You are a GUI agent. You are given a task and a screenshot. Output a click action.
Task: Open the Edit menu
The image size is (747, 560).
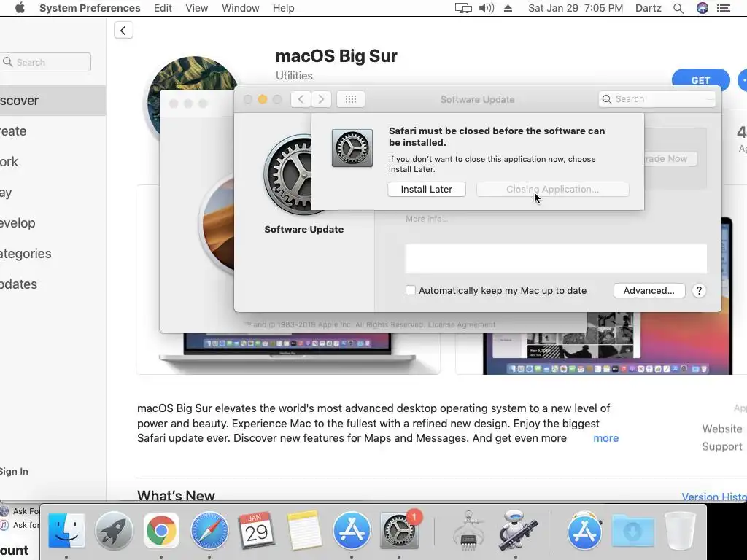(163, 8)
